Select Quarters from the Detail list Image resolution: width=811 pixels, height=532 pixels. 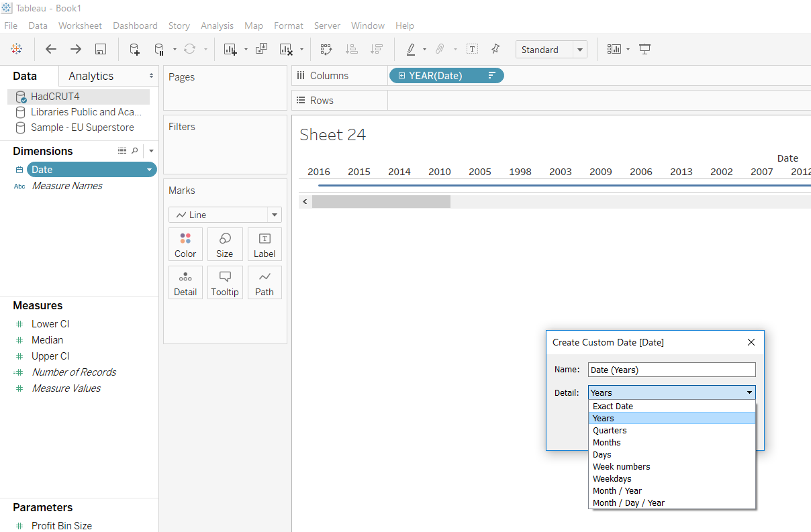click(x=610, y=431)
